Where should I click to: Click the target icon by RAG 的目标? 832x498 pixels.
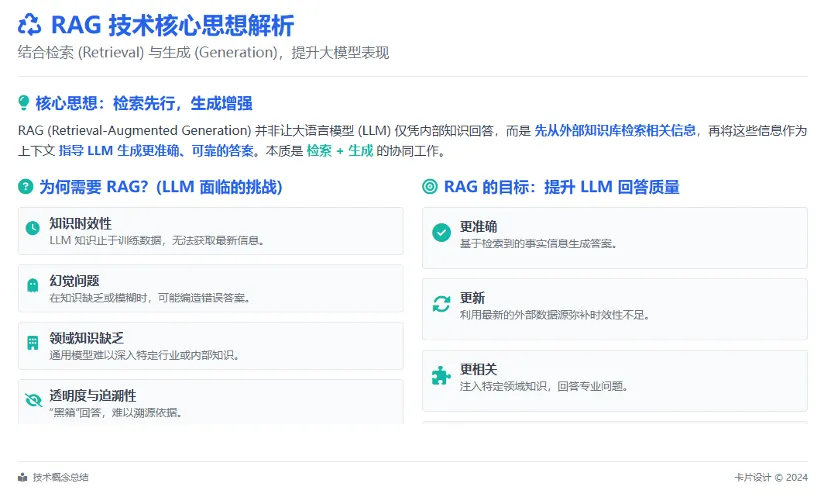point(430,186)
